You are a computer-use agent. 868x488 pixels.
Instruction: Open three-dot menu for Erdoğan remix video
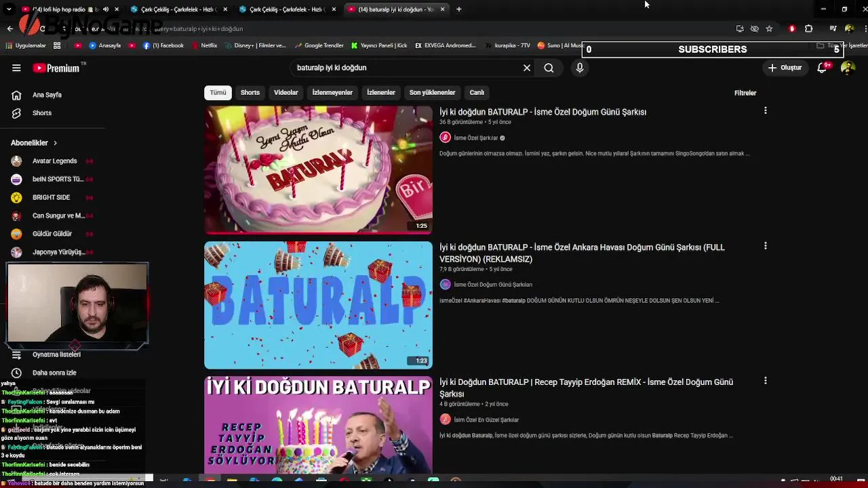tap(766, 381)
